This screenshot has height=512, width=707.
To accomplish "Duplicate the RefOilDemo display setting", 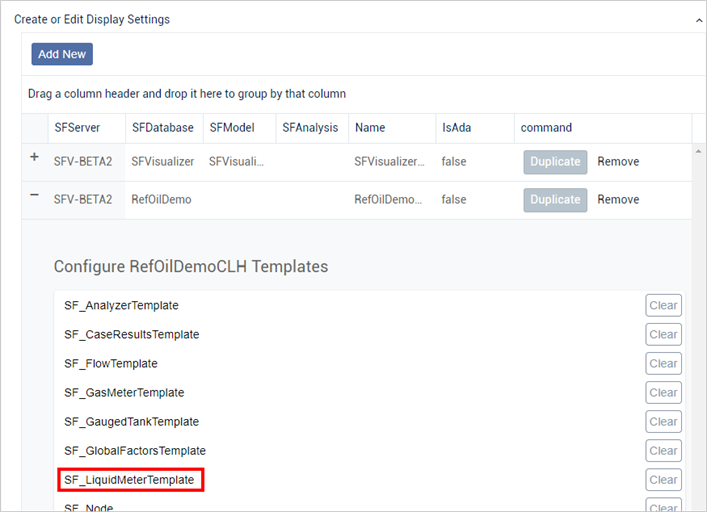I will coord(555,200).
